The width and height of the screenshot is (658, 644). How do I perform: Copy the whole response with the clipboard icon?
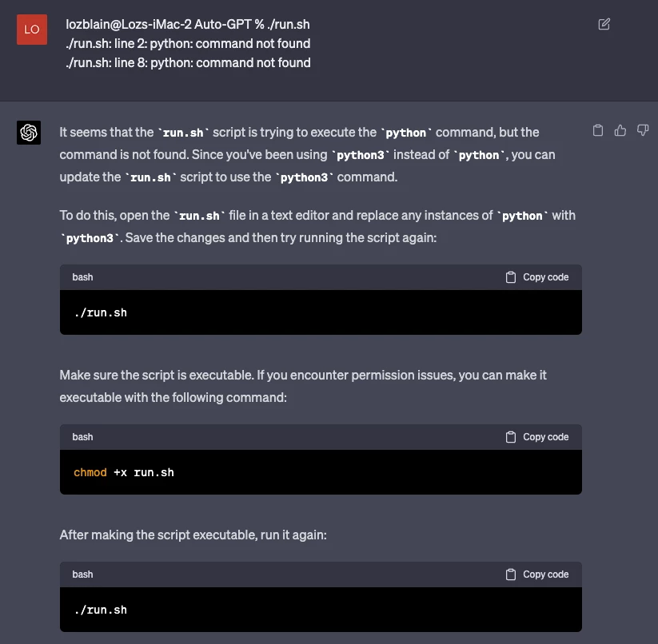(597, 130)
